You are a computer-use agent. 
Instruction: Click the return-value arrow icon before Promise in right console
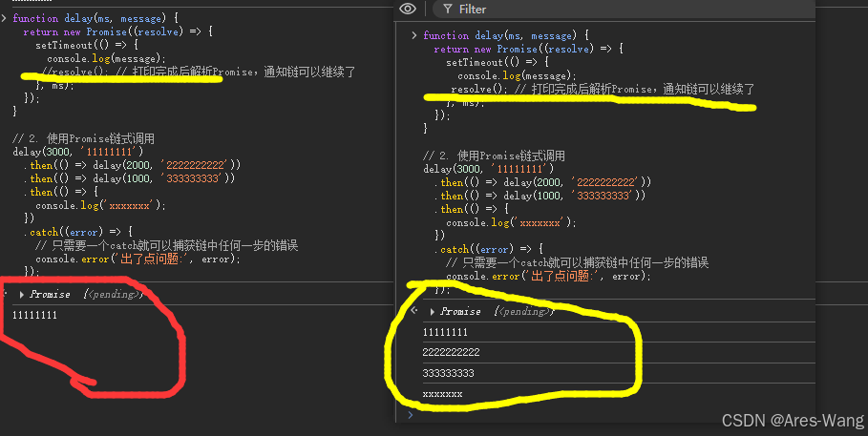coord(414,311)
